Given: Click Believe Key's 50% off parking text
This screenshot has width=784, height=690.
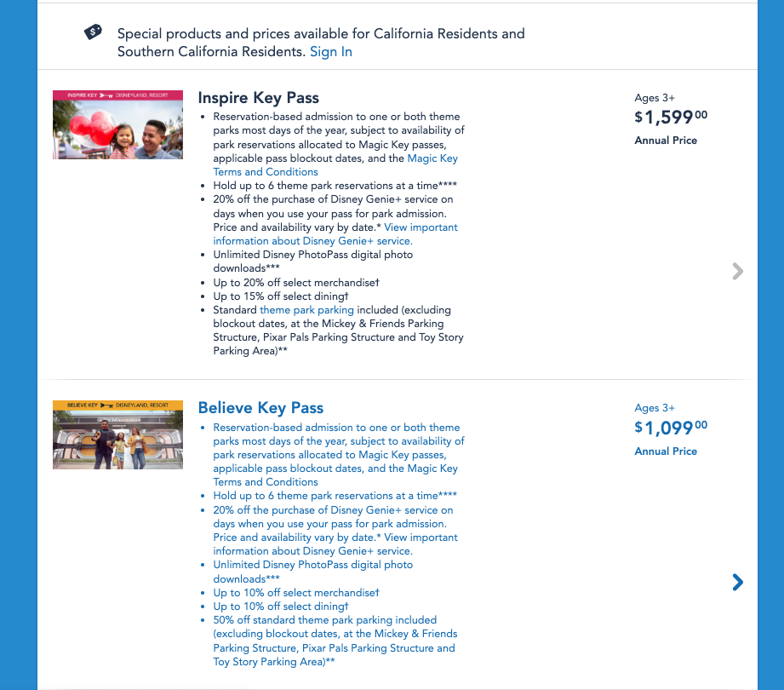Looking at the screenshot, I should coord(325,620).
